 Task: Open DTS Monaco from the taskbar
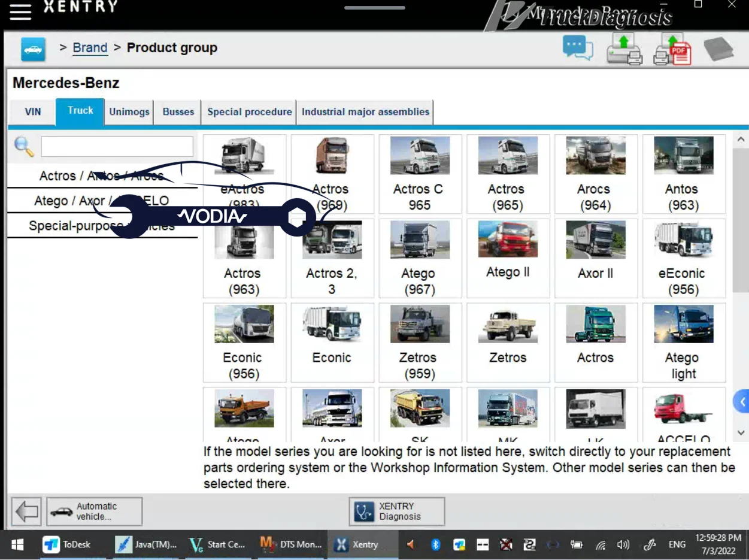[292, 544]
